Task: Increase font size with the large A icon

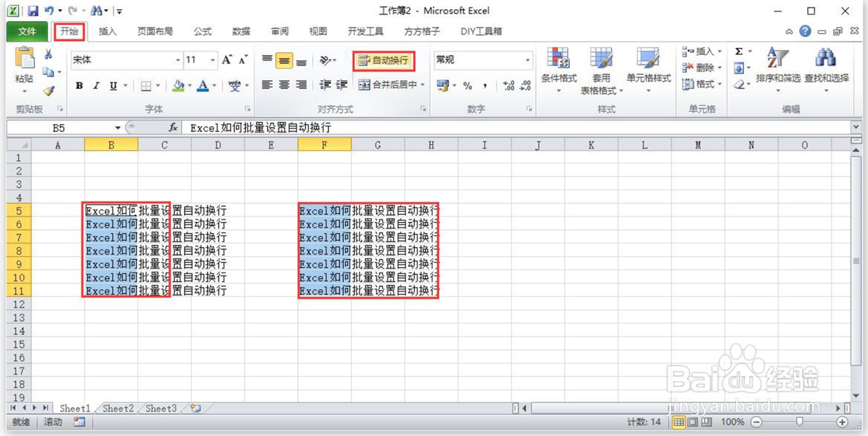Action: pos(227,60)
